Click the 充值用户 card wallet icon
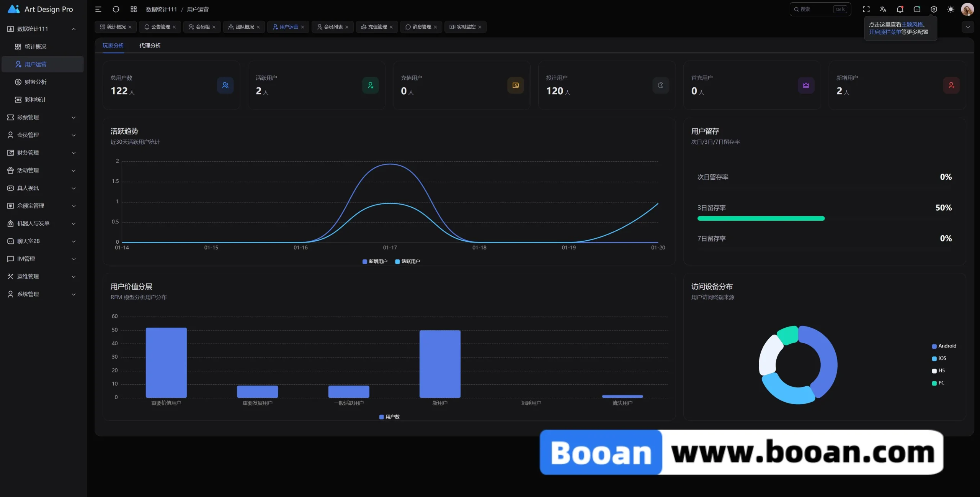 (x=516, y=85)
